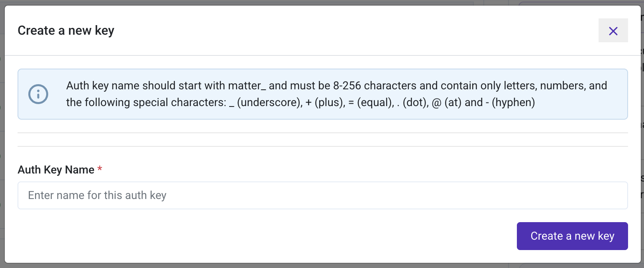Viewport: 644px width, 268px height.
Task: Click the dialog title "Create a new key"
Action: tap(66, 31)
